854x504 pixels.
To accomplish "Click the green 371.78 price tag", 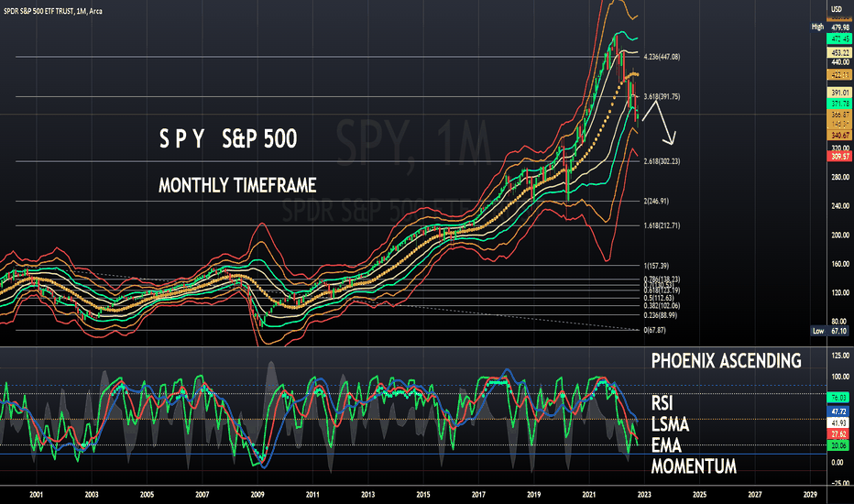I will pyautogui.click(x=838, y=104).
